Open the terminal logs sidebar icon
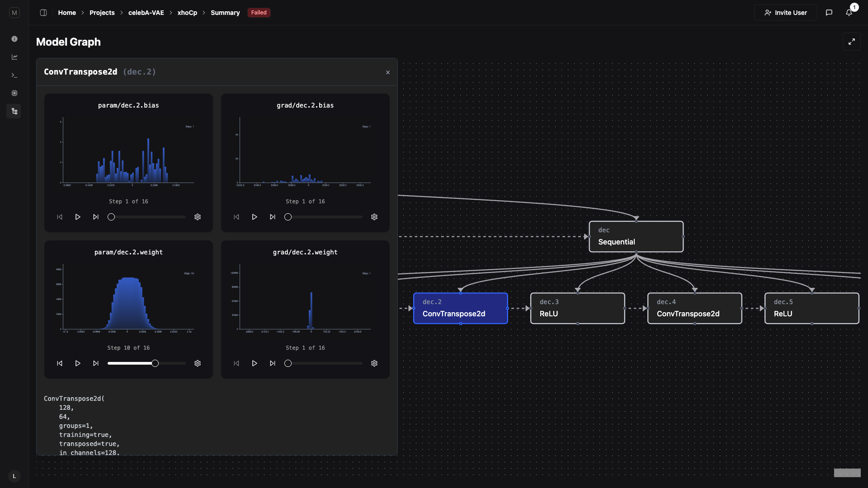The image size is (868, 488). [x=14, y=75]
